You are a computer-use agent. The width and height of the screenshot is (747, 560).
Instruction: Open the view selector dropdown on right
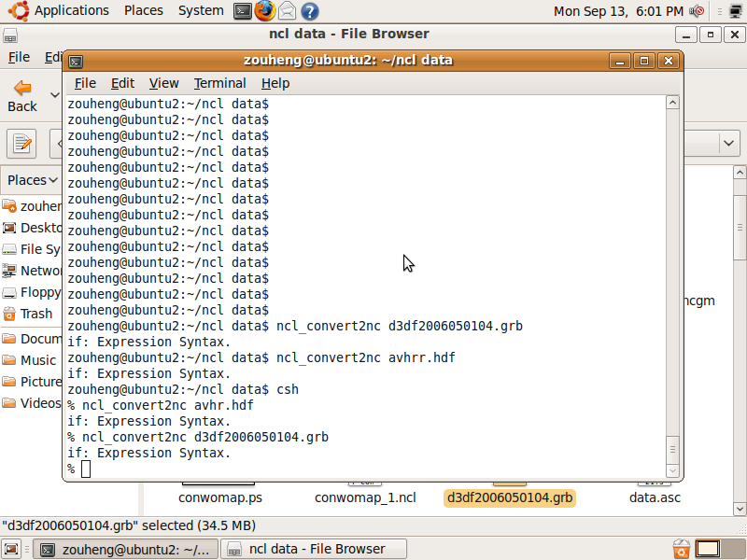click(728, 143)
